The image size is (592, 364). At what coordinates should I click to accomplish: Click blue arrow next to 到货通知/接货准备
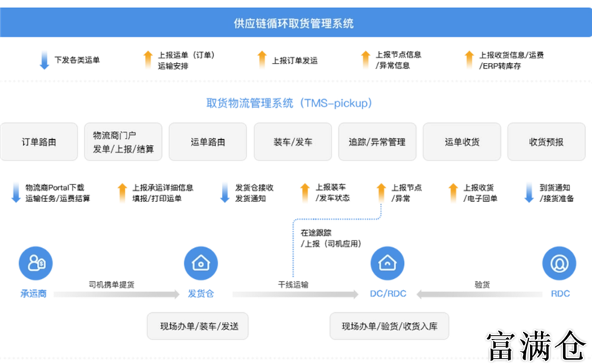click(529, 193)
